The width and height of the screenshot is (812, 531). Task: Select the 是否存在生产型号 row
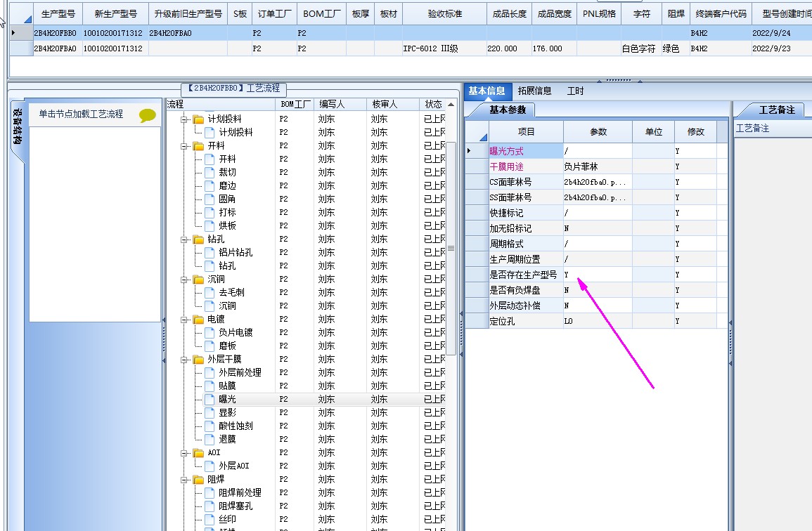click(x=596, y=275)
